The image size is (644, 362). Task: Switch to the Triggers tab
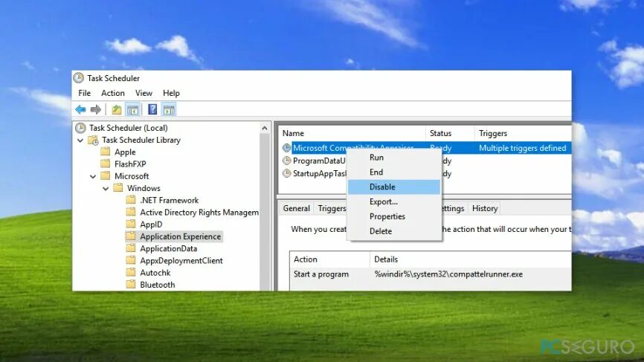click(332, 208)
